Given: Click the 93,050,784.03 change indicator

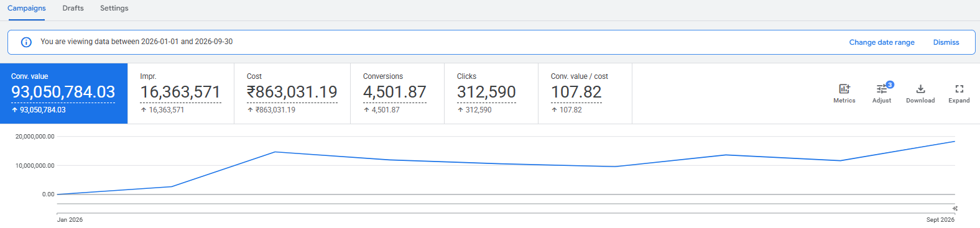Looking at the screenshot, I should click(39, 110).
